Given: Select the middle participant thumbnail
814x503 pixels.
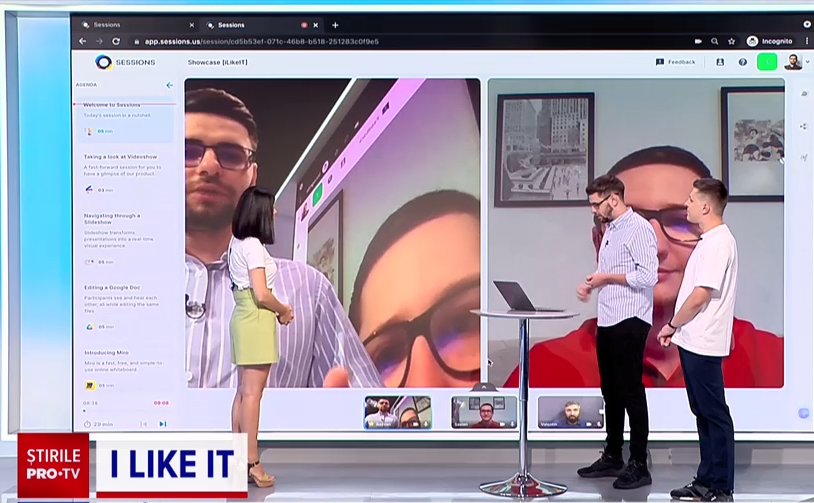Looking at the screenshot, I should point(484,412).
